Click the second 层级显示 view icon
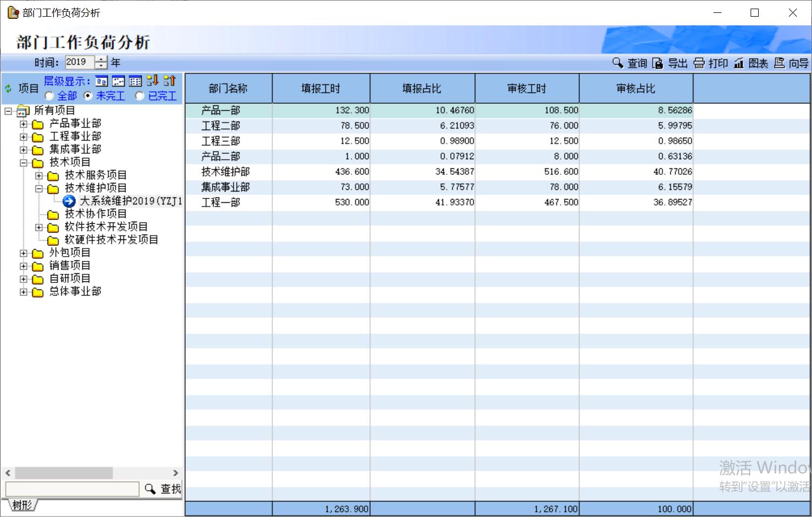This screenshot has height=517, width=812. (x=118, y=81)
